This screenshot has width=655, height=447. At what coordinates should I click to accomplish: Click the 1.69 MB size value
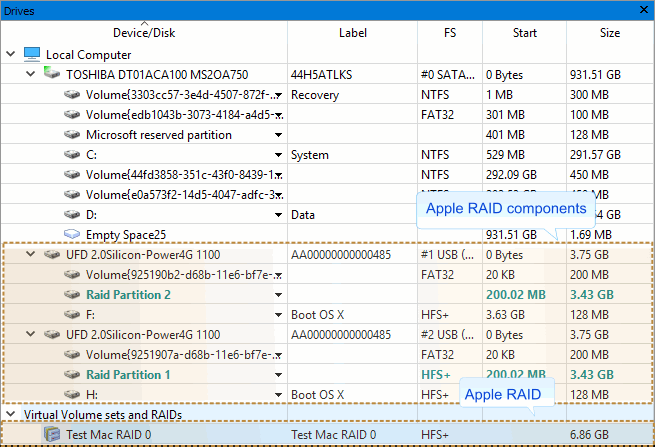(591, 235)
